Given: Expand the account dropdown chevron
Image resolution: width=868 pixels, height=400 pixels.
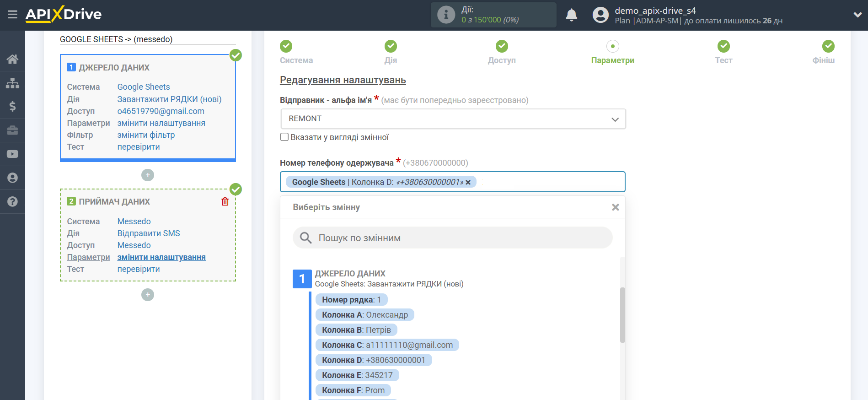Looking at the screenshot, I should pos(857,15).
